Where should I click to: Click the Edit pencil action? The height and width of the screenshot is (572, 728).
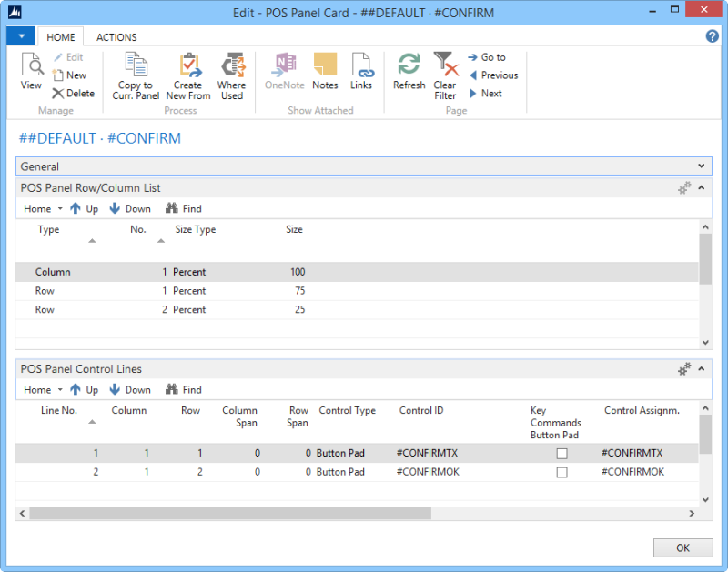pos(68,57)
